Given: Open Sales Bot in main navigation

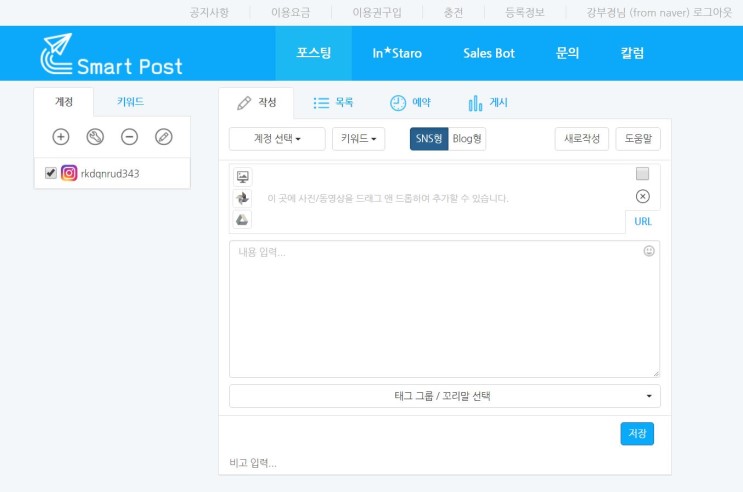Looking at the screenshot, I should point(489,53).
